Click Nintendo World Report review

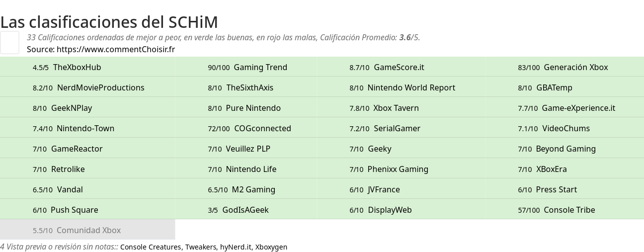tap(411, 87)
